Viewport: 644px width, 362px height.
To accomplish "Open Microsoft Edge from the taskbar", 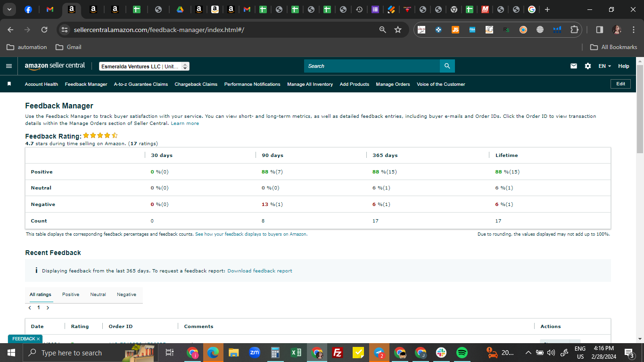I will (x=213, y=353).
